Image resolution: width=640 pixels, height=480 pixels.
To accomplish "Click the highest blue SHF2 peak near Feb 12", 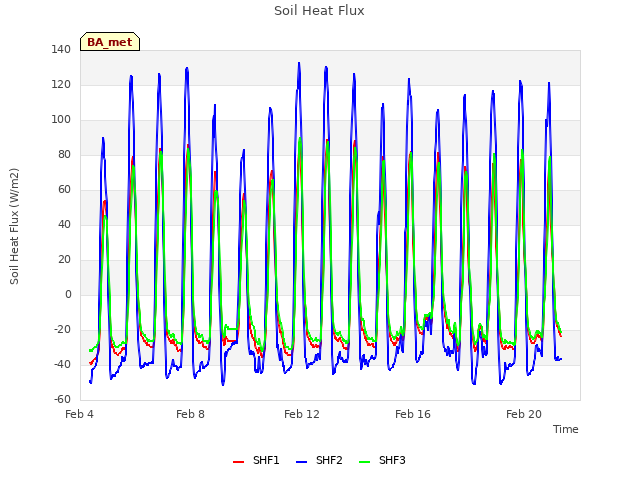I will pyautogui.click(x=299, y=63).
